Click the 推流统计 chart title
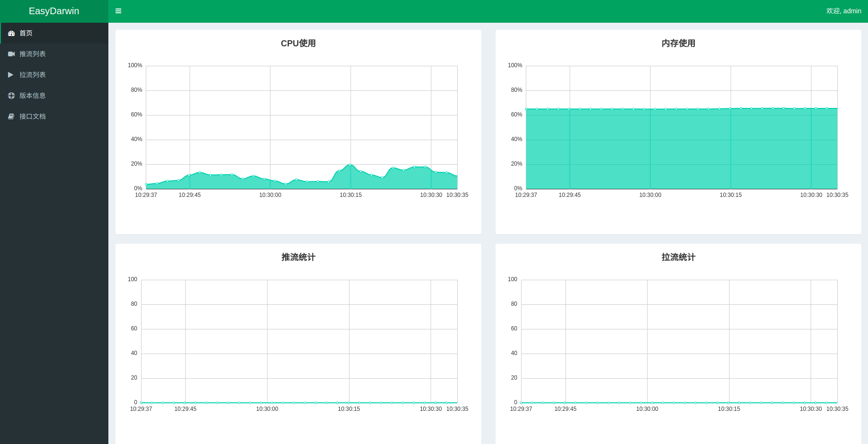The image size is (868, 444). (x=298, y=257)
